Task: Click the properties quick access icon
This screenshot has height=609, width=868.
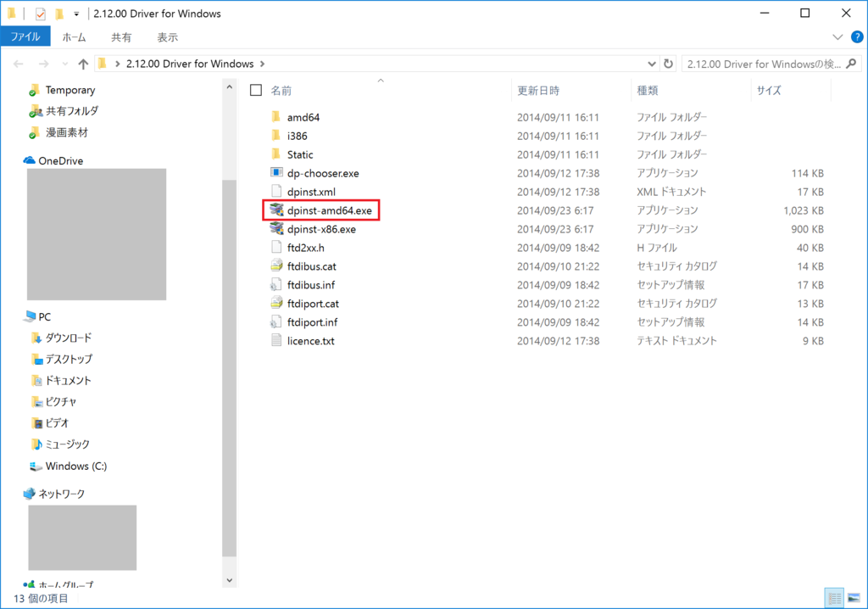Action: pyautogui.click(x=40, y=14)
